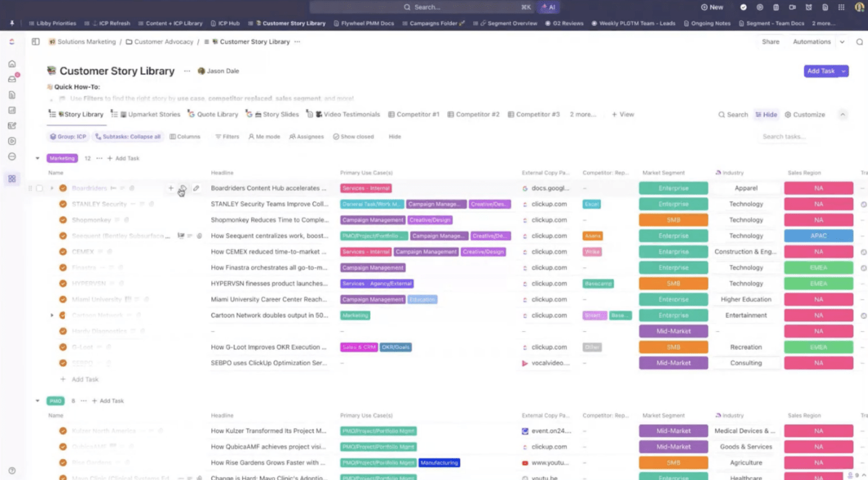This screenshot has width=868, height=480.
Task: Open the Whiteboards icon in left sidebar
Action: (12, 126)
